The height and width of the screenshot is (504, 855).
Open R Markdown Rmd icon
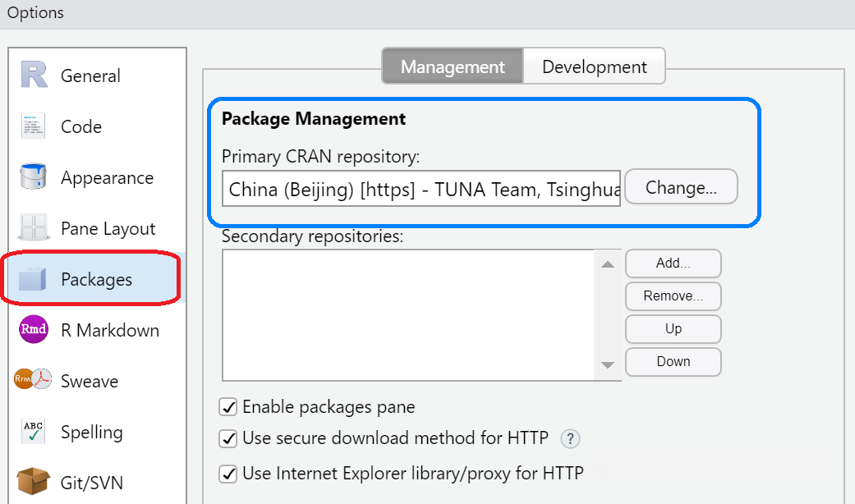tap(34, 330)
